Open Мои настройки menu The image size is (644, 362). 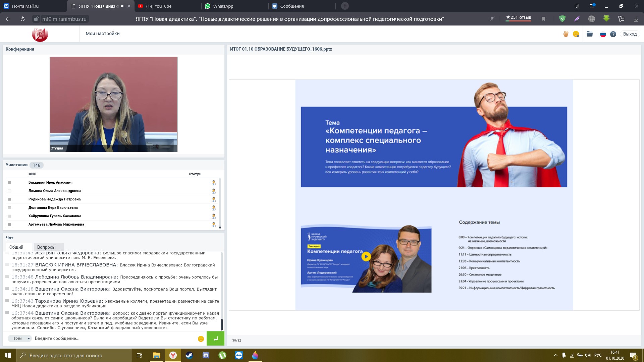point(103,34)
